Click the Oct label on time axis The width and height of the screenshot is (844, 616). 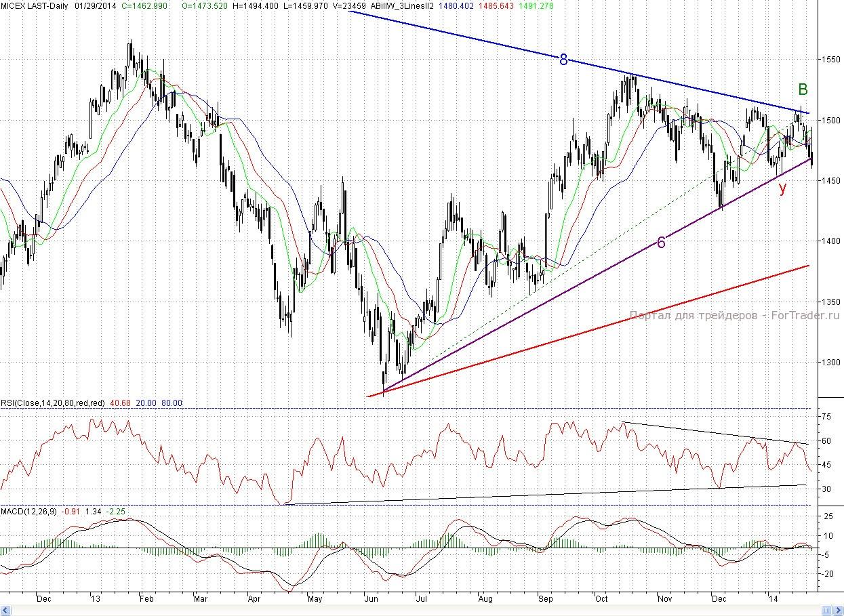coord(601,599)
